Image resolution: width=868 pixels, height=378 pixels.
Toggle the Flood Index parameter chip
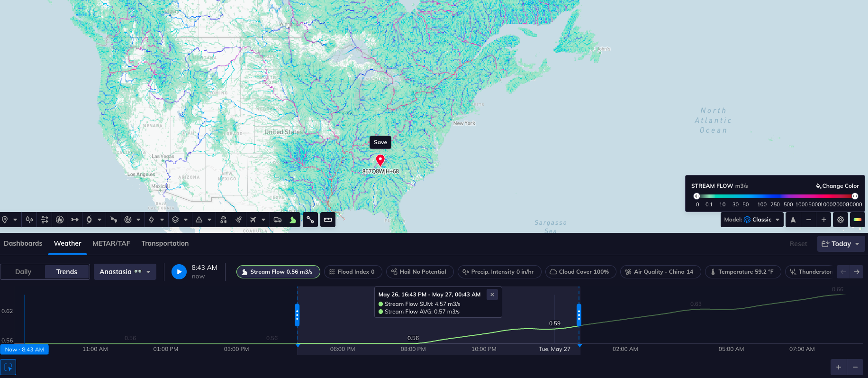[353, 272]
